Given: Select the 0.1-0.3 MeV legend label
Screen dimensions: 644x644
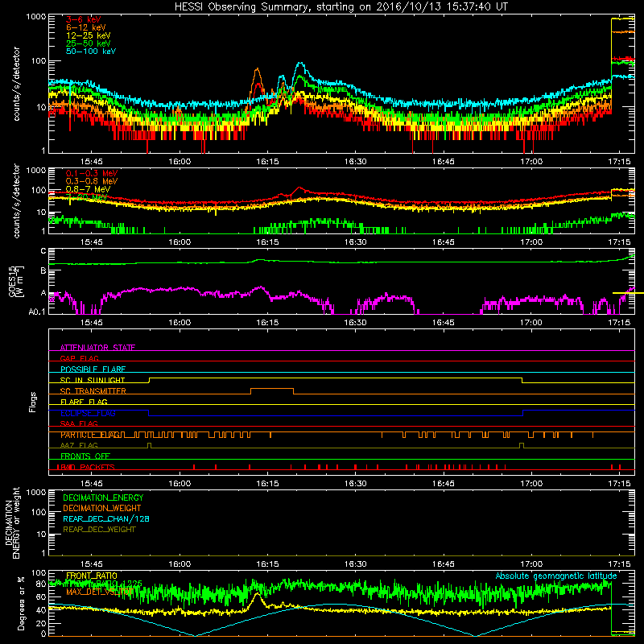Looking at the screenshot, I should point(92,173).
